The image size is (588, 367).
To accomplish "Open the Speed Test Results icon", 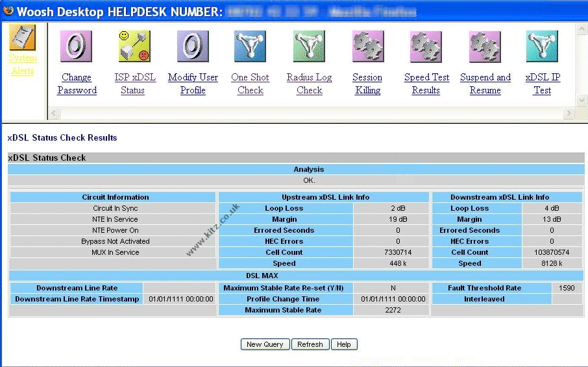I will 426,47.
